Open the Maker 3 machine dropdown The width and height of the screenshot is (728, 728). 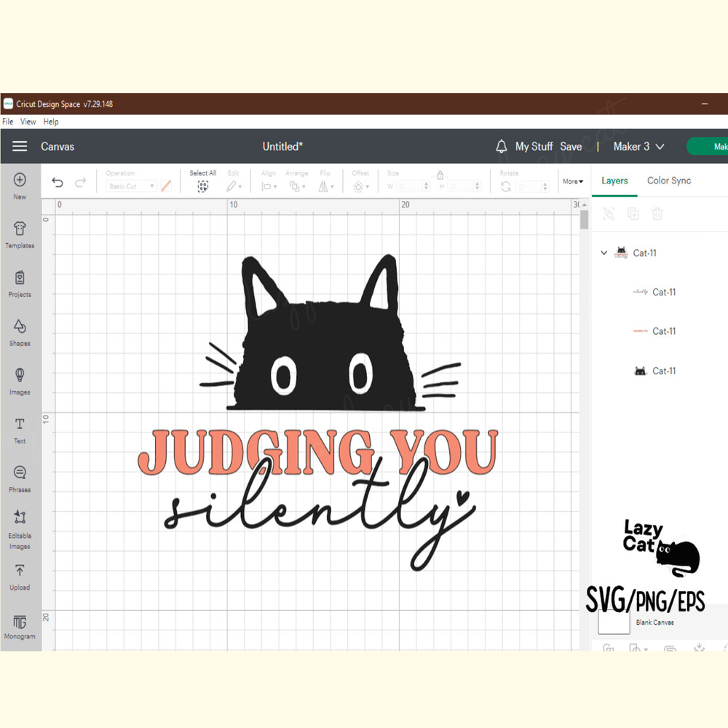point(638,146)
